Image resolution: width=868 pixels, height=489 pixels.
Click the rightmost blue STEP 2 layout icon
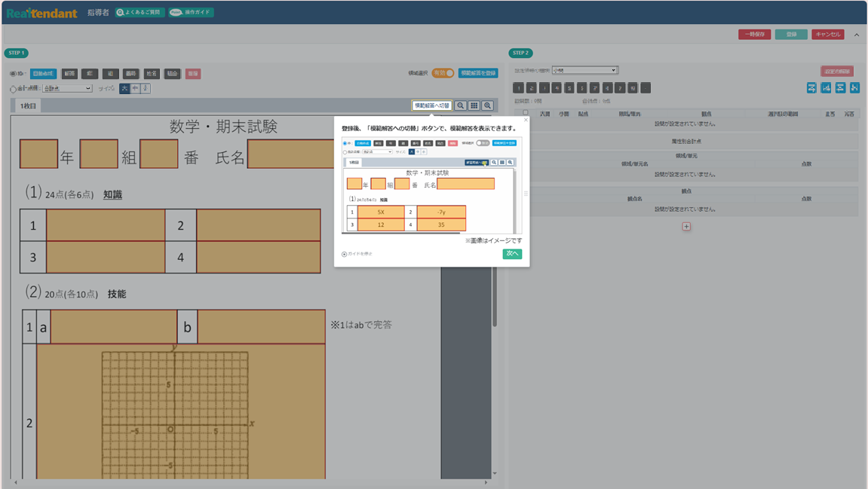(854, 88)
